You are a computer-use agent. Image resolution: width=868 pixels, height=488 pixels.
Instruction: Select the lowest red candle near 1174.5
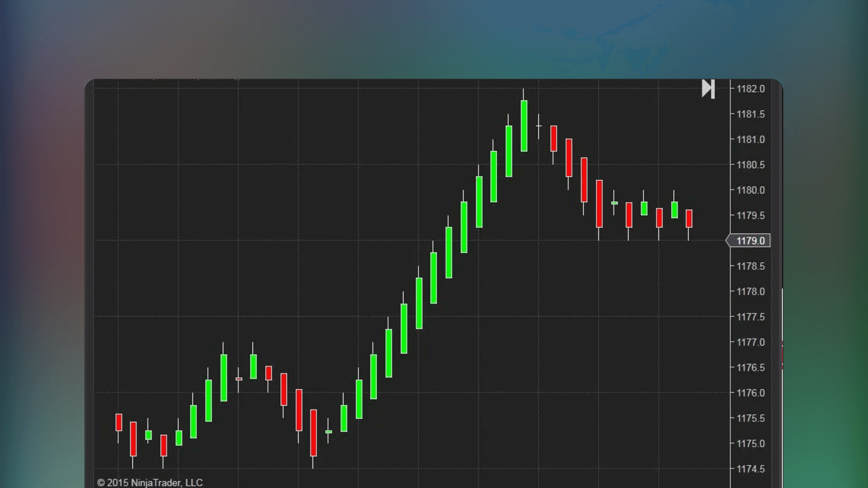point(313,433)
